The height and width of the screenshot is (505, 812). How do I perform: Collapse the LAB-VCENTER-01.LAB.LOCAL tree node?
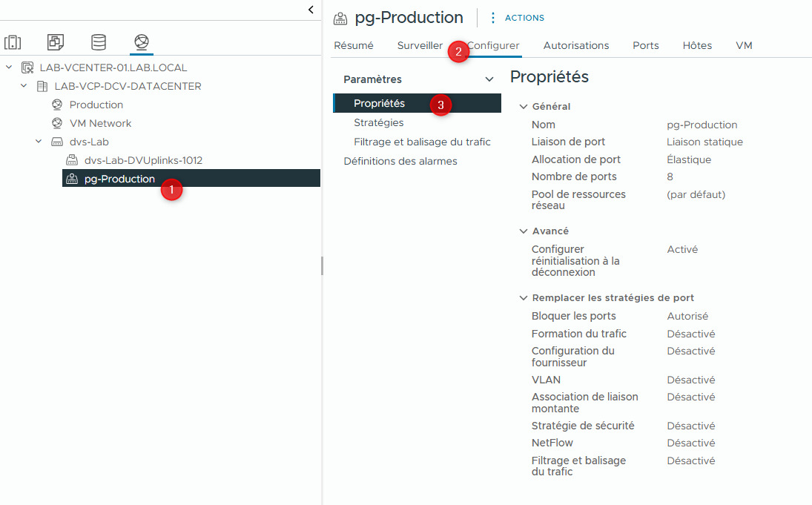[x=9, y=67]
